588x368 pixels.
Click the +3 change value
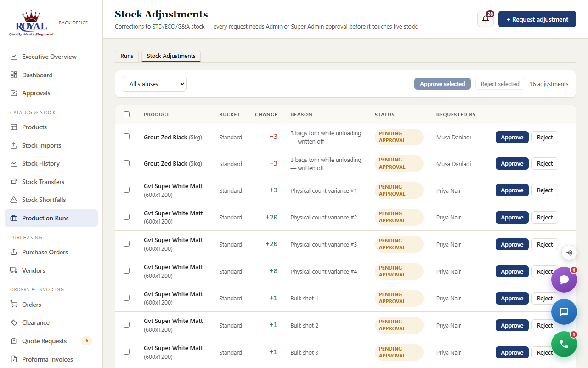(273, 190)
